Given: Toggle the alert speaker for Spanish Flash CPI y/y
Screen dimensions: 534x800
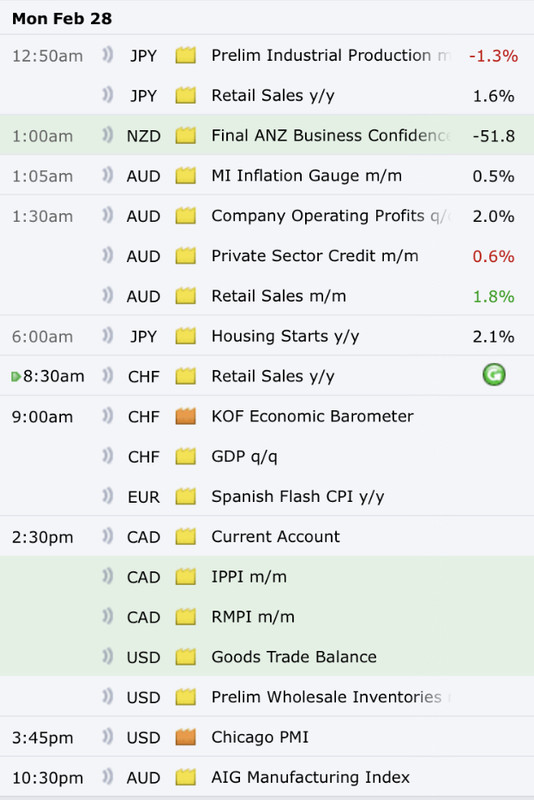Looking at the screenshot, I should click(107, 496).
